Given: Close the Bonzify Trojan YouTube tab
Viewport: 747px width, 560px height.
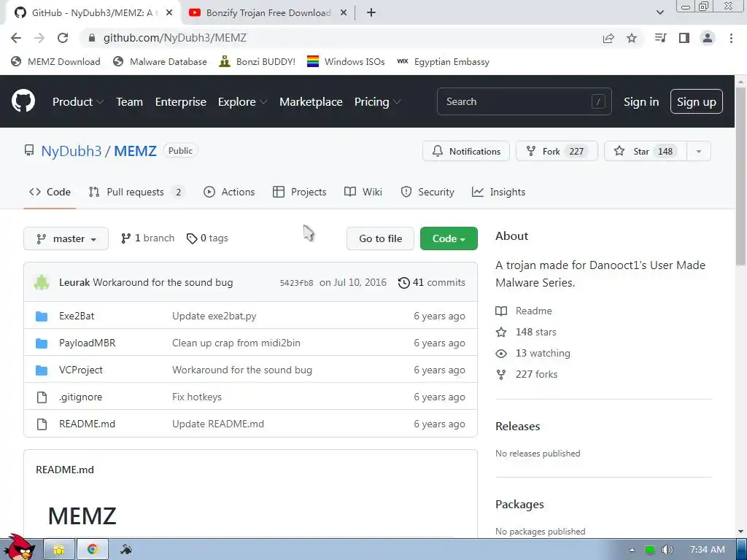Looking at the screenshot, I should coord(343,13).
